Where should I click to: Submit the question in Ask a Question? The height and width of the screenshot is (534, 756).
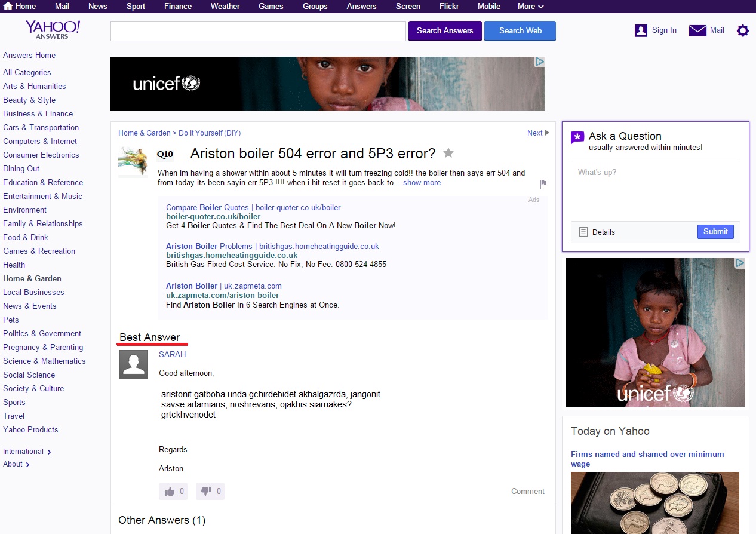tap(715, 232)
